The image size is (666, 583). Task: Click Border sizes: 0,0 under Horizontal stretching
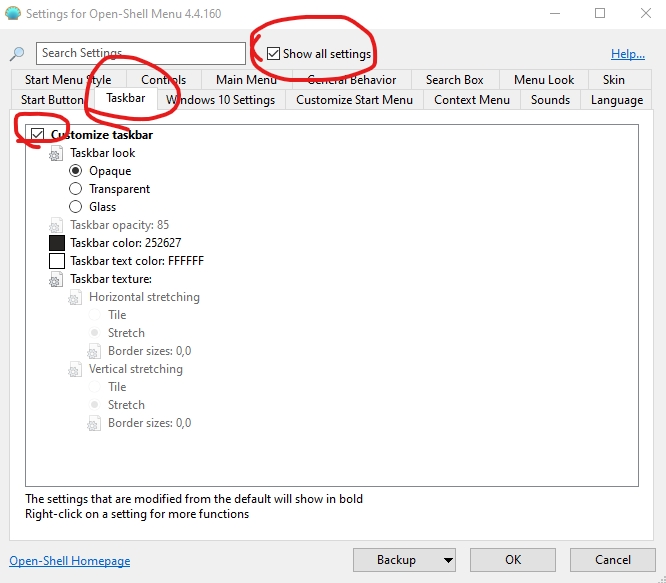click(150, 351)
